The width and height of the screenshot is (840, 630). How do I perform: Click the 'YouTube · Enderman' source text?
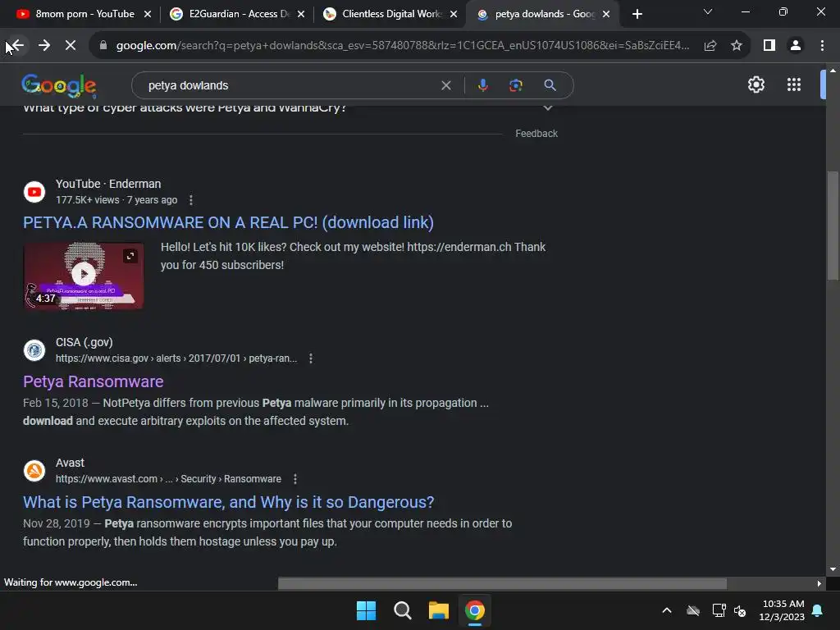coord(108,184)
